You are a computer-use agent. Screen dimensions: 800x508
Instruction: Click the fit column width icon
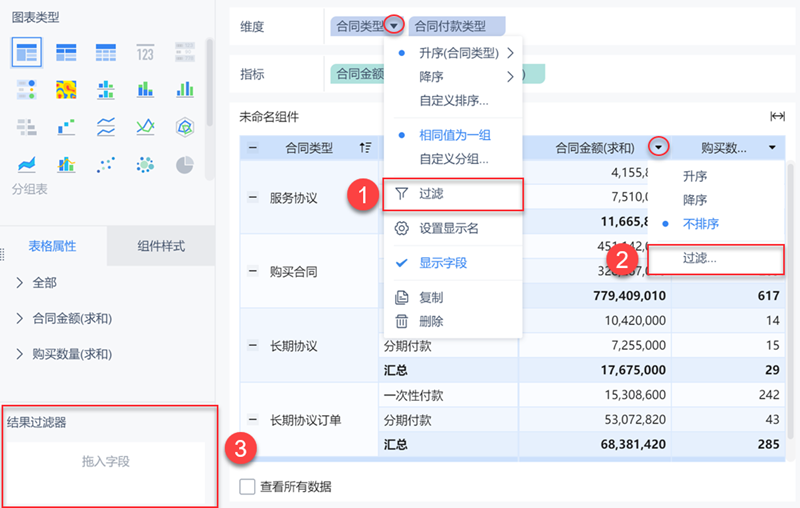(x=777, y=116)
